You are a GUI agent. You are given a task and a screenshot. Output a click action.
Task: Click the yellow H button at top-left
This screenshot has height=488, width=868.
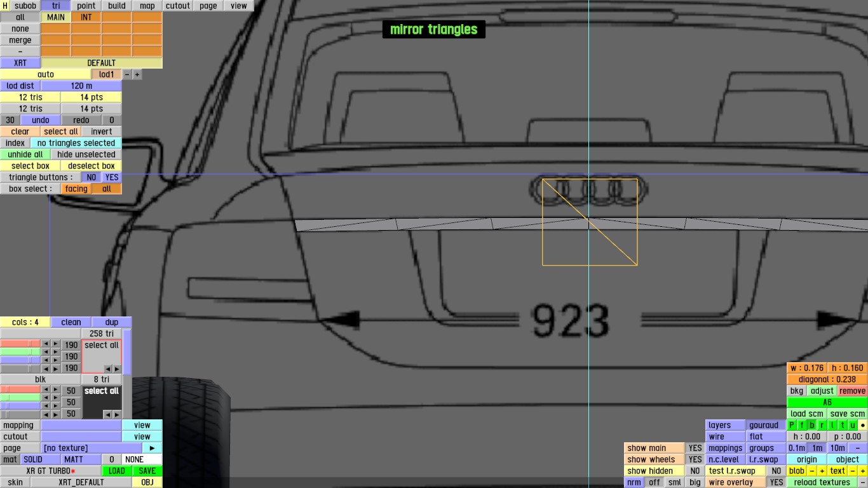coord(5,6)
